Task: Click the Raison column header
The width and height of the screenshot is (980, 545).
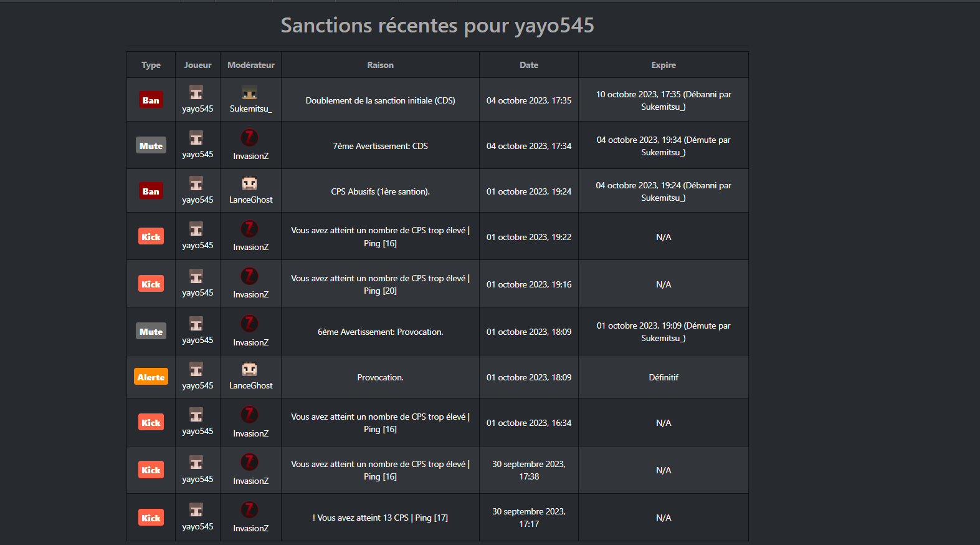Action: (380, 65)
